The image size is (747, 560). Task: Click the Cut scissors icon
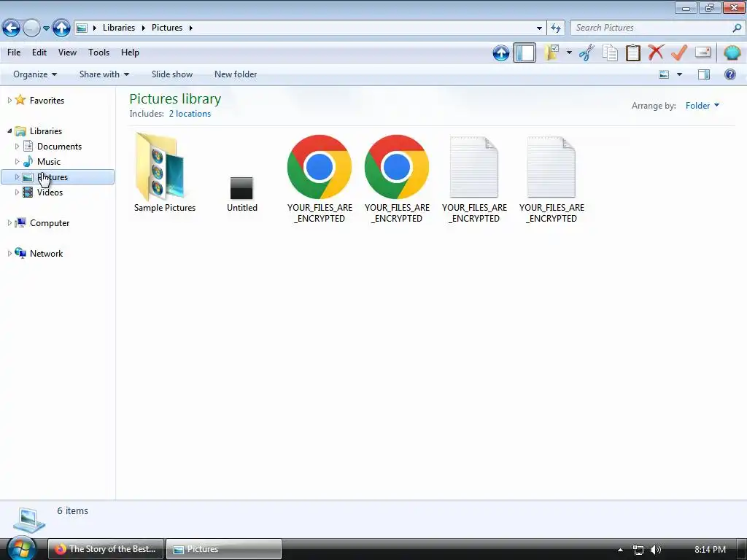coord(587,52)
